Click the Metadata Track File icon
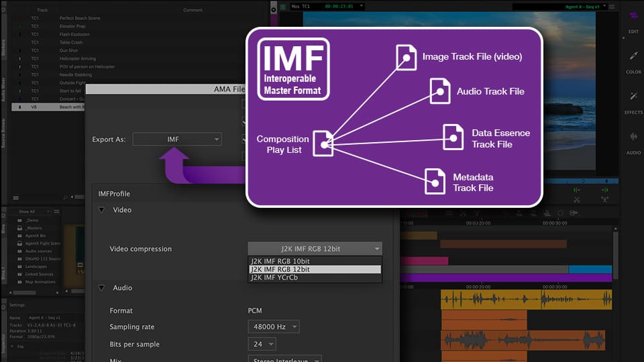This screenshot has height=362, width=644. coord(435,181)
